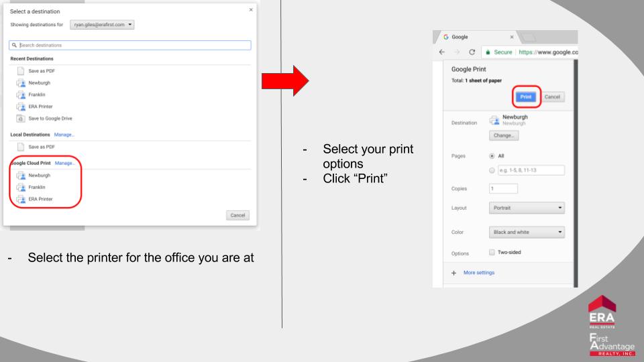The height and width of the screenshot is (362, 644).
Task: Click the Franklin printer icon under Google Cloud Print
Action: 21,188
